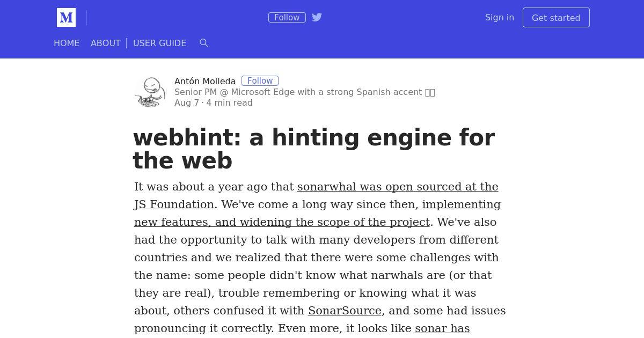Click the Medium M logo

point(66,18)
